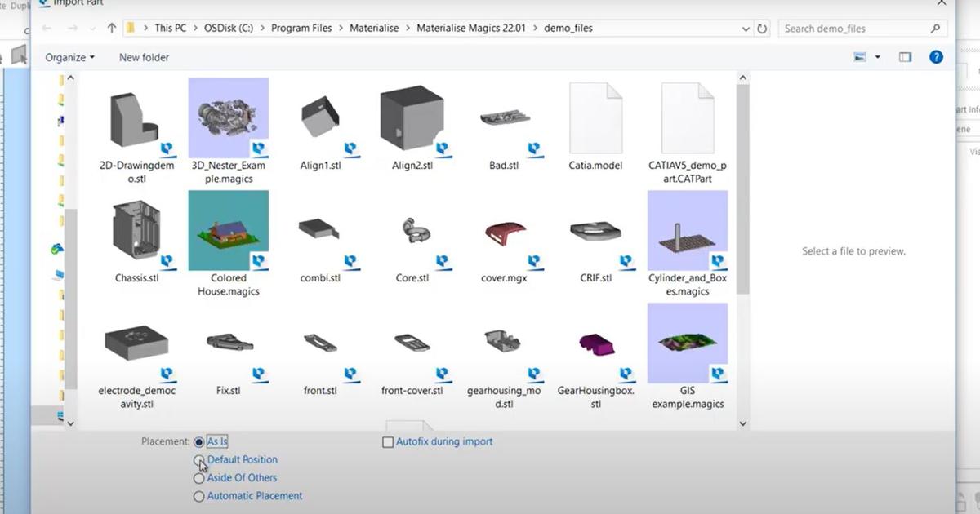Select the 3D_Nester_Example.magics file icon
Screen dimensions: 980x514
click(x=229, y=117)
